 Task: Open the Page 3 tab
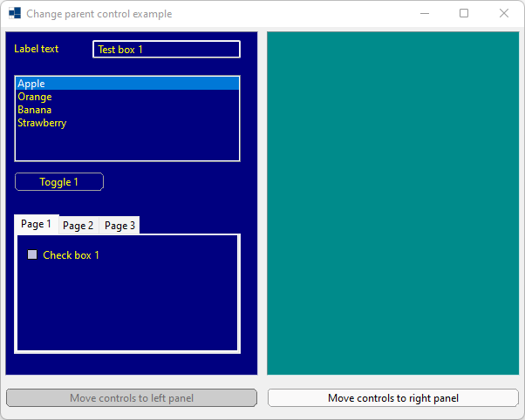(x=119, y=226)
